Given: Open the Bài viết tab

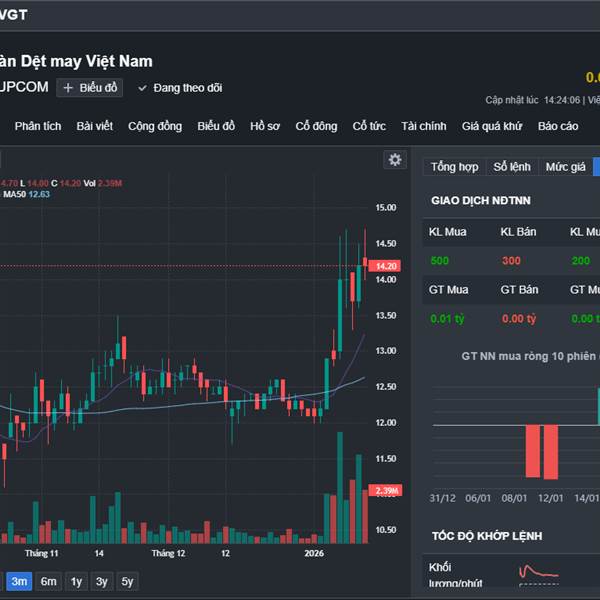Looking at the screenshot, I should [95, 126].
